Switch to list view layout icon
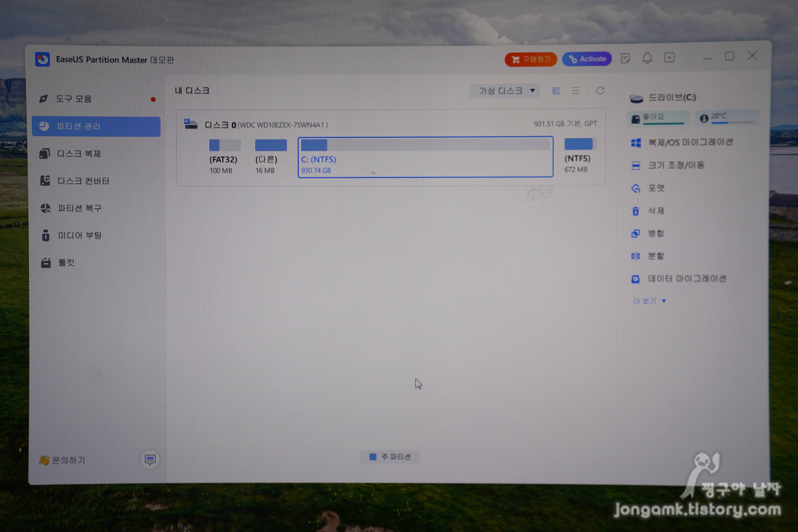798x532 pixels. tap(575, 91)
